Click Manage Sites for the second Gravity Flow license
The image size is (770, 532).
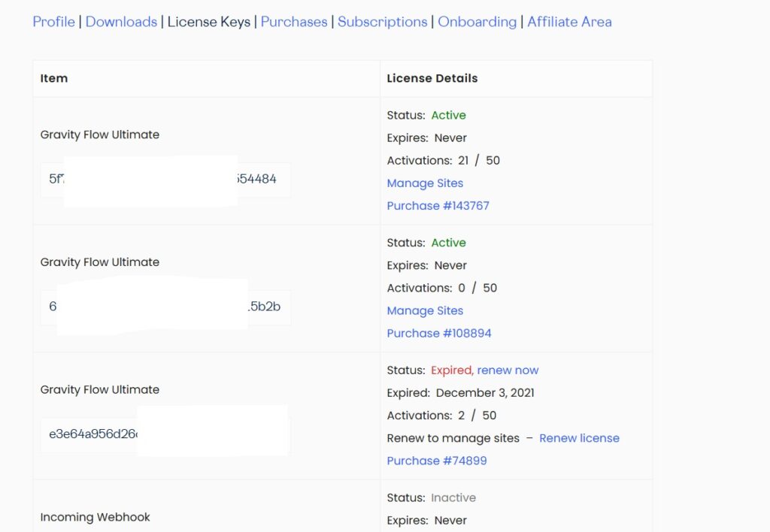click(425, 310)
